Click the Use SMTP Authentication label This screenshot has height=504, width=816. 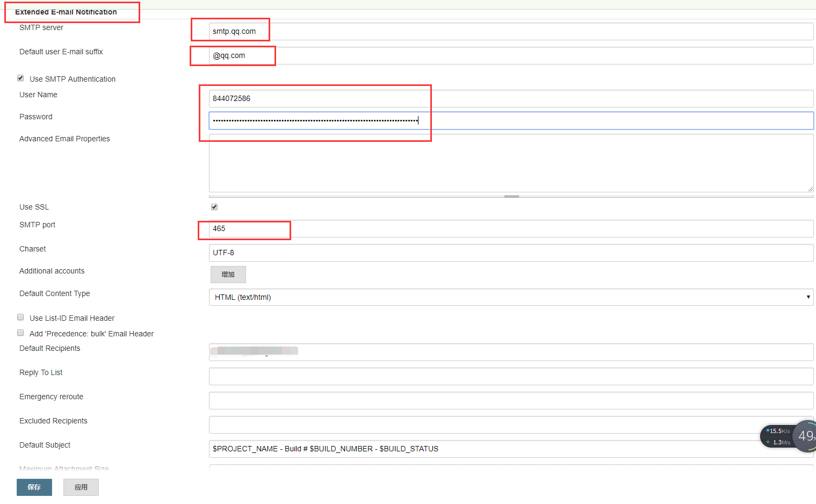point(73,79)
